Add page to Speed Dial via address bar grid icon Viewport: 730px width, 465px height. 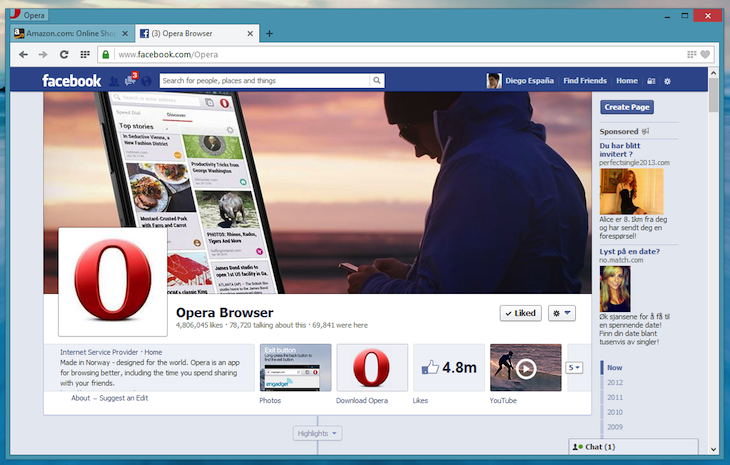click(x=692, y=54)
